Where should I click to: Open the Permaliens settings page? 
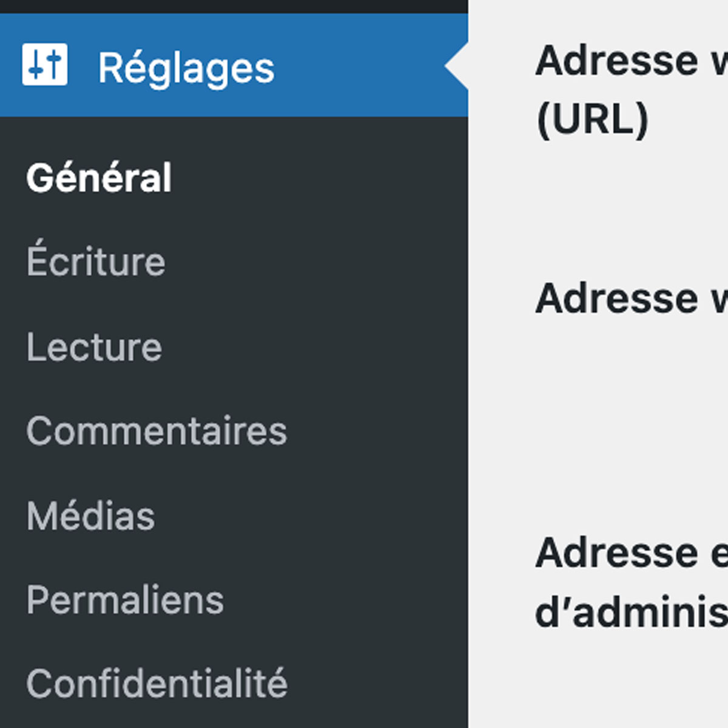[125, 601]
